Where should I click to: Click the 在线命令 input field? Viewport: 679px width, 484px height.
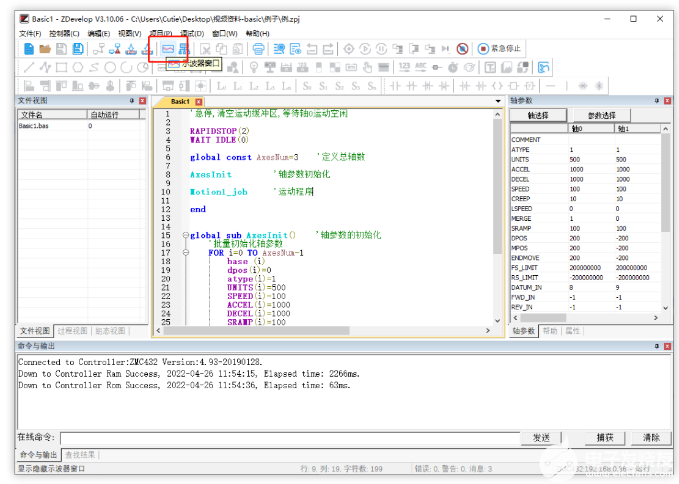[x=290, y=438]
